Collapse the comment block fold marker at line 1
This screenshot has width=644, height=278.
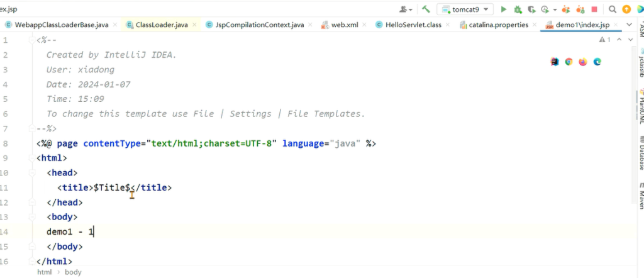pyautogui.click(x=31, y=40)
